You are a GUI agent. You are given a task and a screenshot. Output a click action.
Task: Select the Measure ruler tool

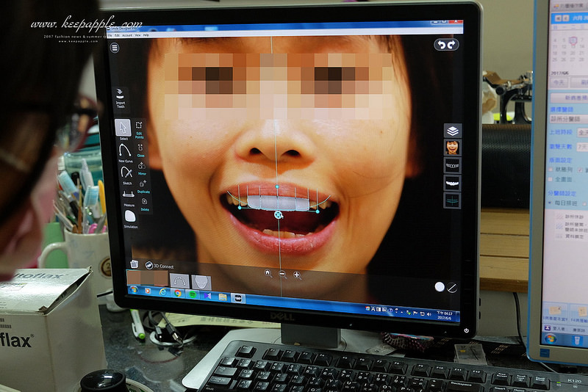(129, 197)
